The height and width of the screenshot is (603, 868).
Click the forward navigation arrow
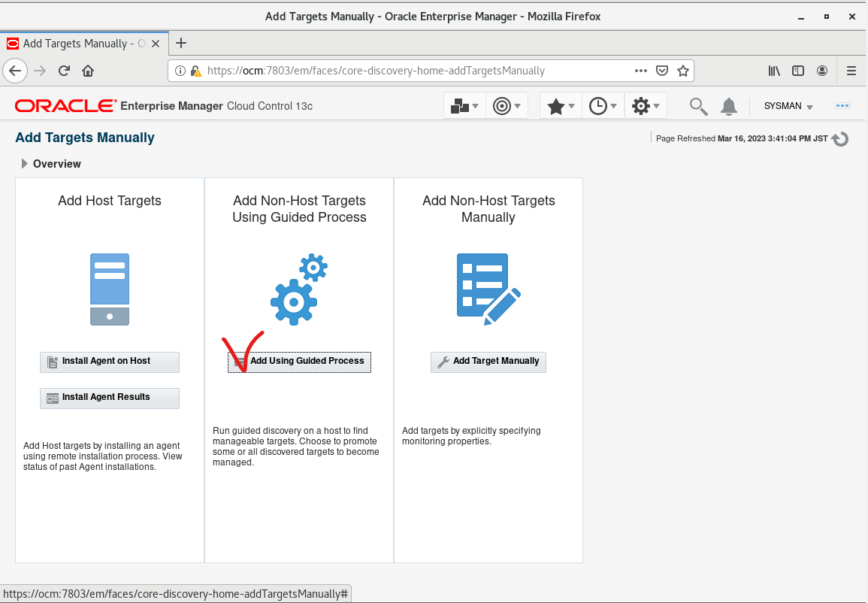coord(40,71)
